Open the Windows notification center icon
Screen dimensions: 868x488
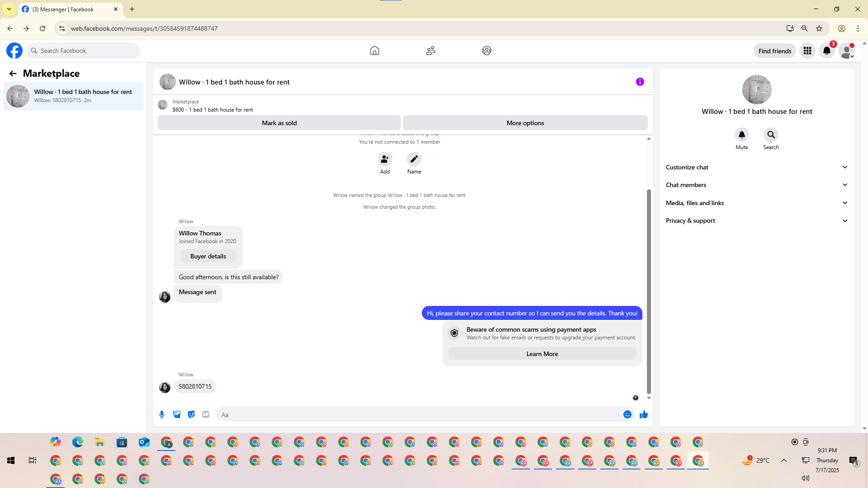tap(854, 460)
